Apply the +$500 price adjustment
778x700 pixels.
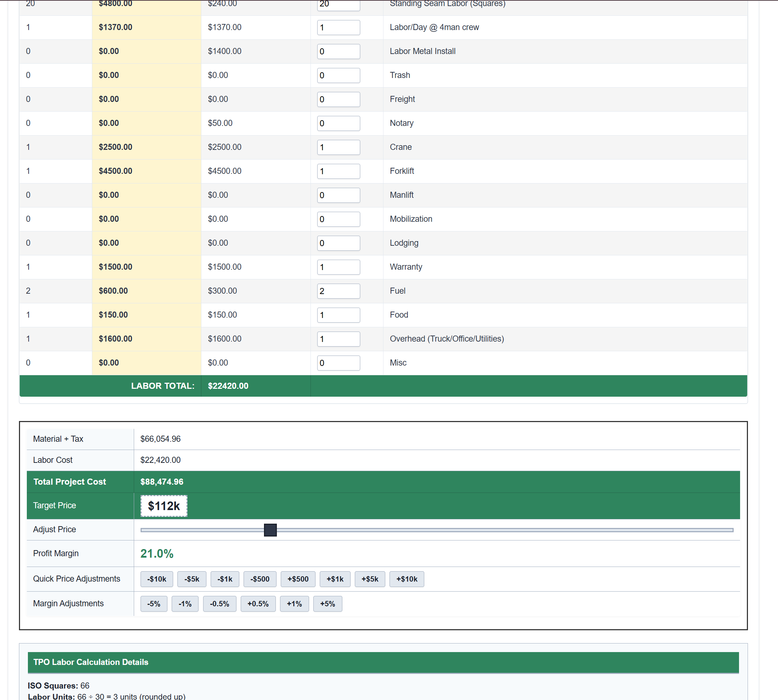(298, 579)
